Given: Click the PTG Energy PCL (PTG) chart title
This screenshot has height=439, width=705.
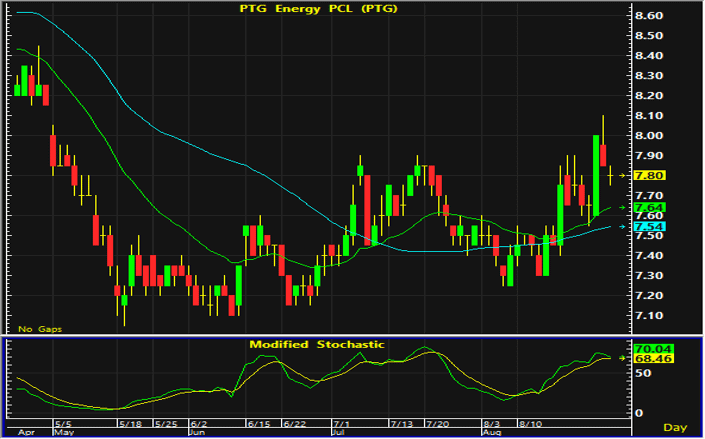Looking at the screenshot, I should click(318, 9).
